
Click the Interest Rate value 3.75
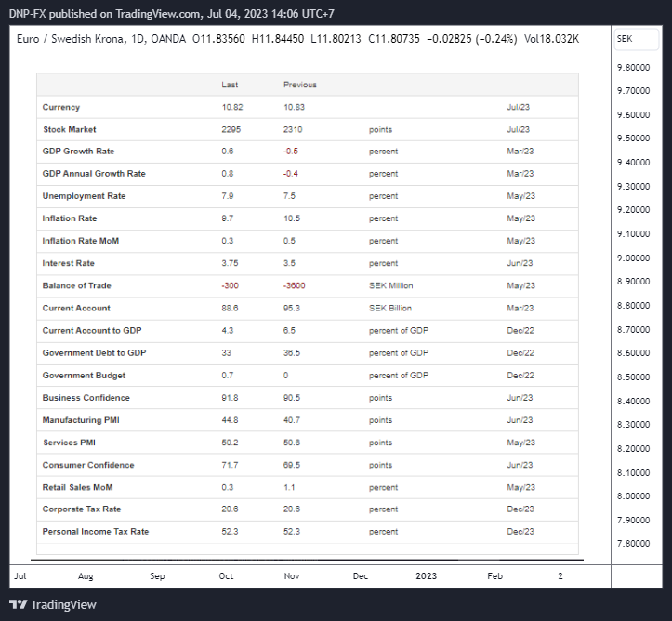click(230, 263)
